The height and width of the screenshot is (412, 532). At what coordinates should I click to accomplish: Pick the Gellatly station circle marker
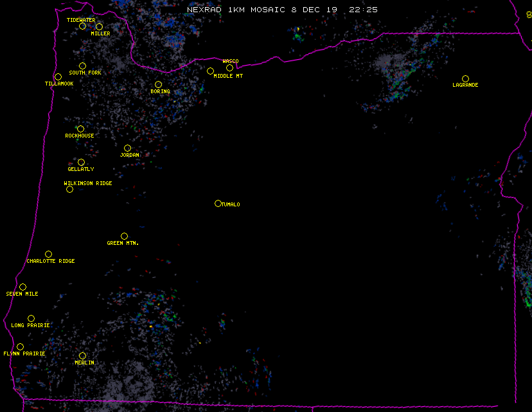point(81,162)
